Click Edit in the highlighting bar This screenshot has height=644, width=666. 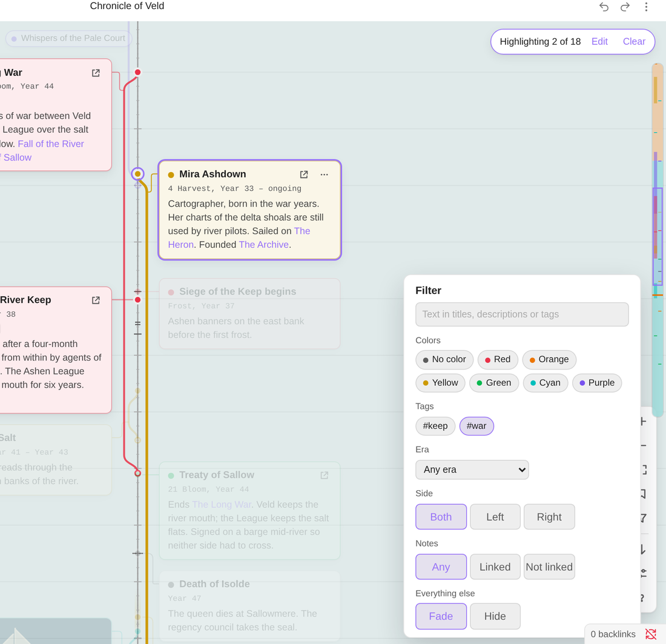pyautogui.click(x=599, y=42)
